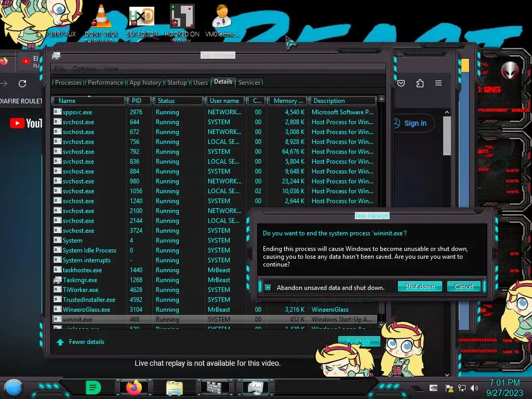532x399 pixels.
Task: Click the End task button
Action: [x=359, y=342]
